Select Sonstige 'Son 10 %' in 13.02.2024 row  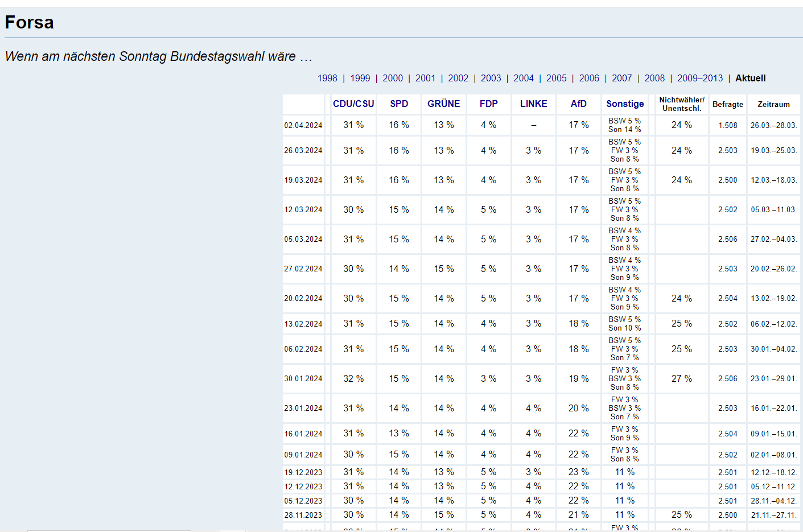(x=625, y=328)
